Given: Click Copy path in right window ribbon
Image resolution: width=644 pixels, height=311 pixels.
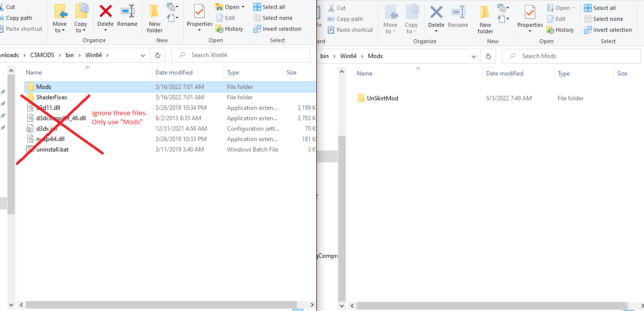Looking at the screenshot, I should [x=345, y=19].
